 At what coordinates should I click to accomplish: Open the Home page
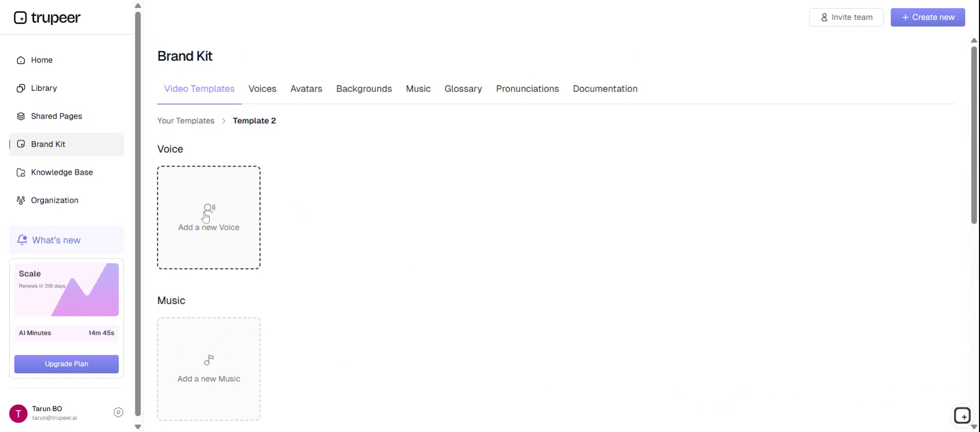[66, 60]
